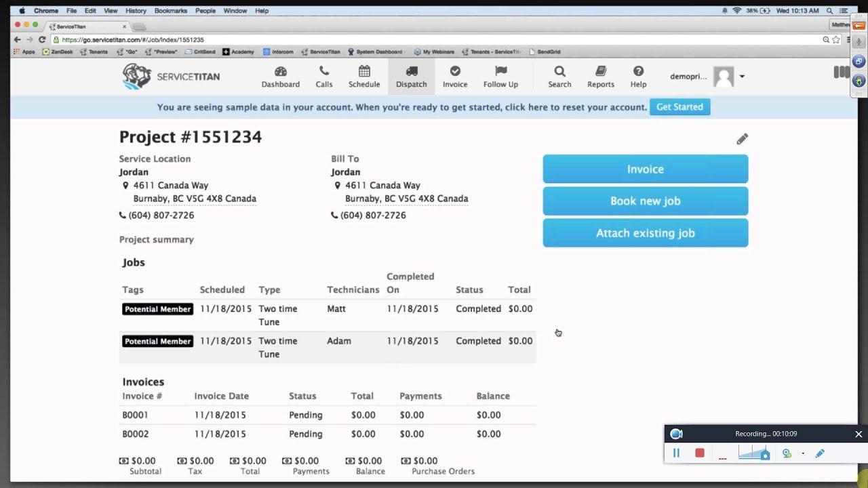
Task: Click the Invoice Date column header
Action: coord(221,396)
